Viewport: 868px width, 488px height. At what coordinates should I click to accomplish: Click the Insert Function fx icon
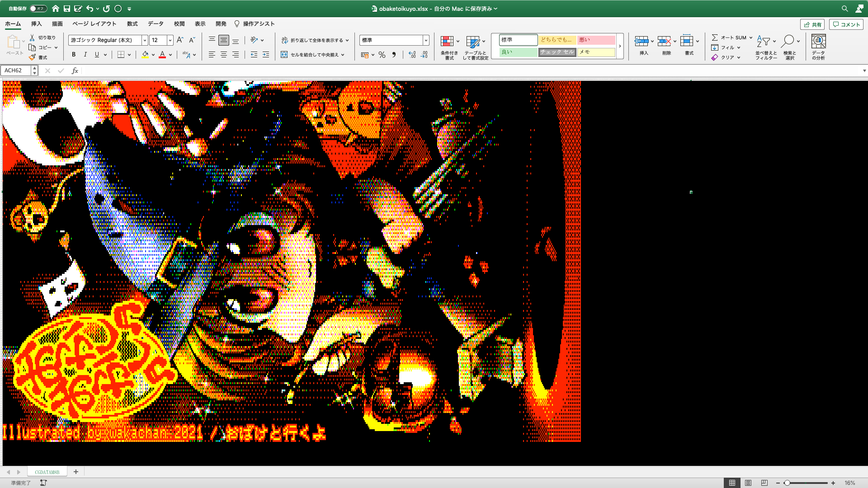pyautogui.click(x=75, y=70)
